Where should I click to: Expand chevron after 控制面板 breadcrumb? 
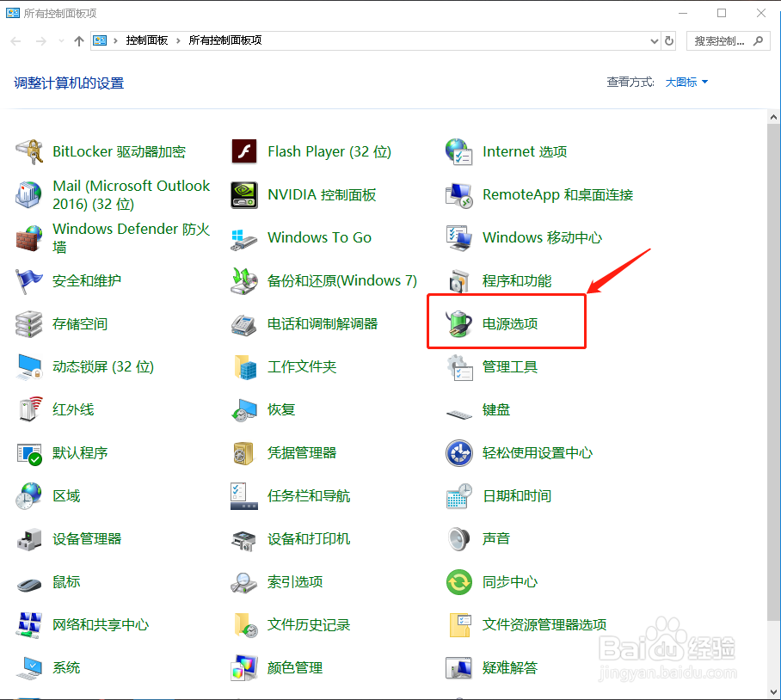[x=178, y=40]
